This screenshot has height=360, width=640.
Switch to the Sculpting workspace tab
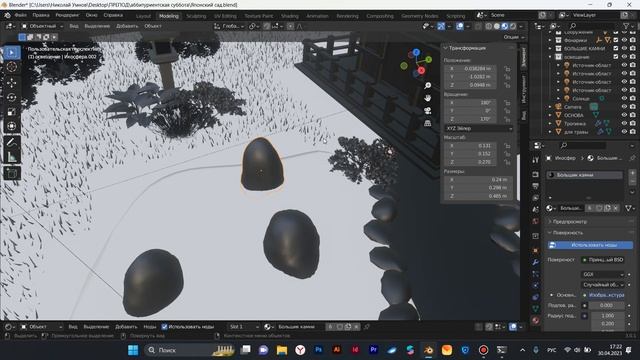tap(196, 16)
